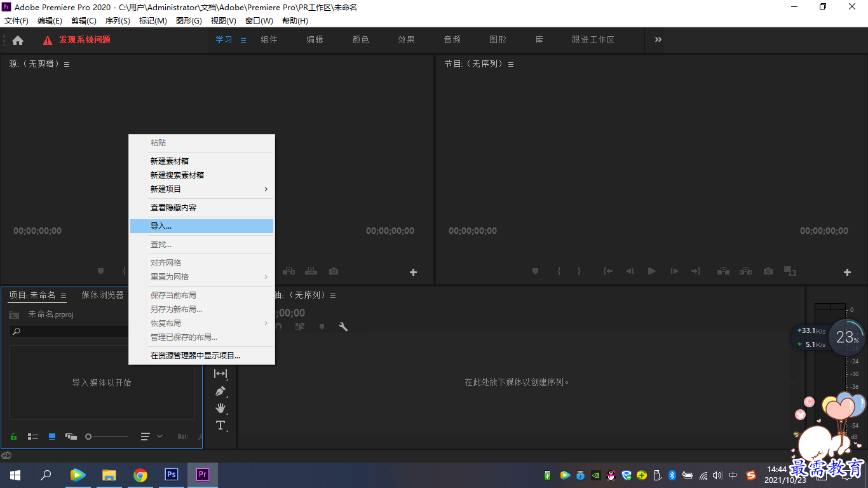868x488 pixels.
Task: Open the Learn workspace hamburger menu
Action: click(243, 40)
